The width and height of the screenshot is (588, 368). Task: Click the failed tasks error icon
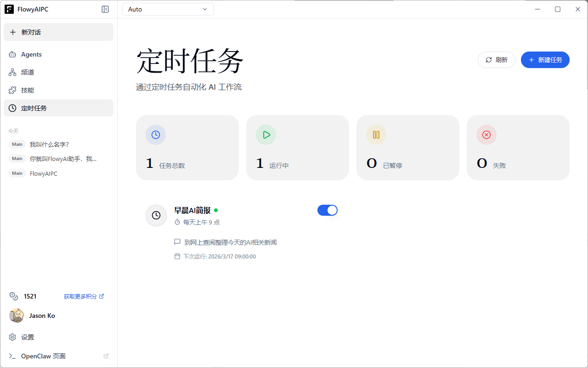click(x=486, y=134)
